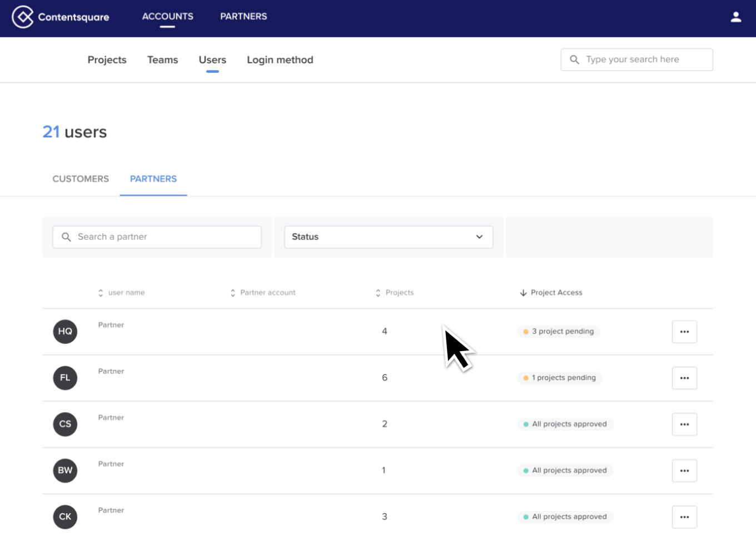Sort by Project Access column
This screenshot has width=756, height=541.
pos(551,293)
